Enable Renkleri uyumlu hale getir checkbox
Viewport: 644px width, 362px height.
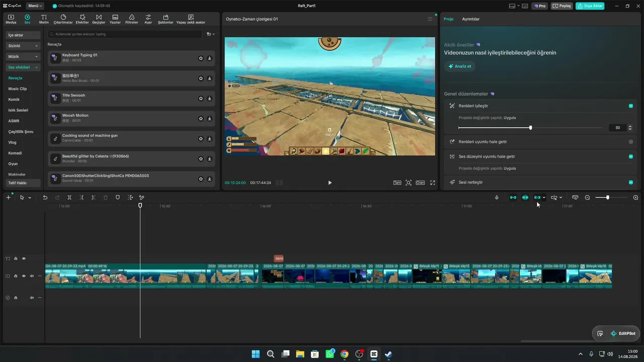(x=631, y=142)
